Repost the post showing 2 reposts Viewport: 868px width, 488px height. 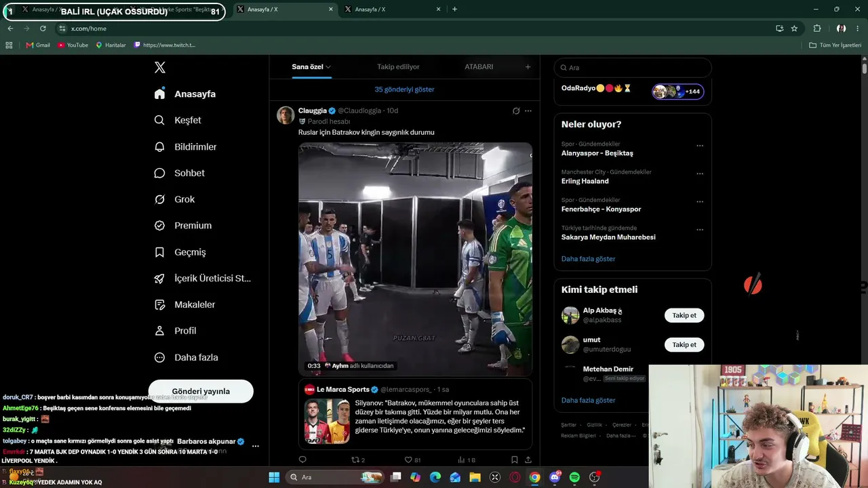pyautogui.click(x=358, y=460)
